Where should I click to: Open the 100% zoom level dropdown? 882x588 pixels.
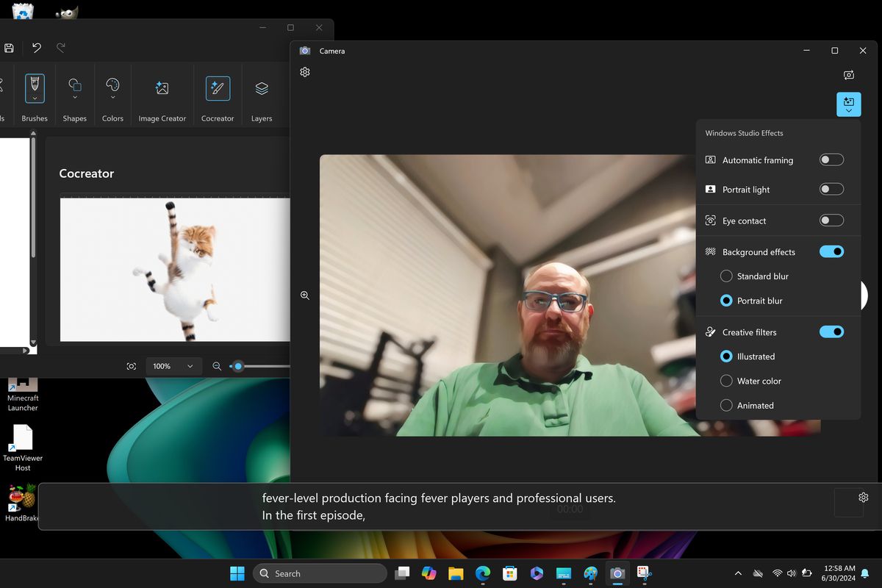173,366
